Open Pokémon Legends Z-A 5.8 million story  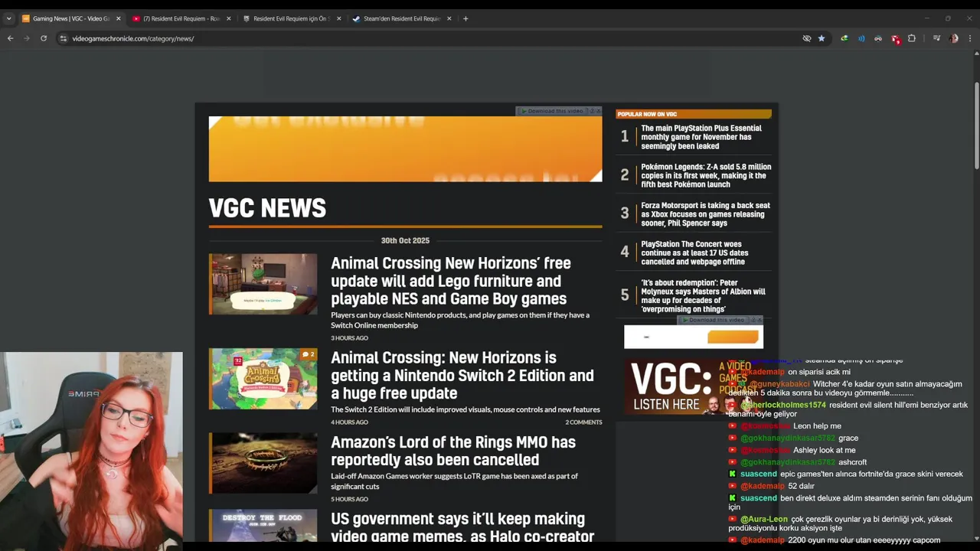706,175
